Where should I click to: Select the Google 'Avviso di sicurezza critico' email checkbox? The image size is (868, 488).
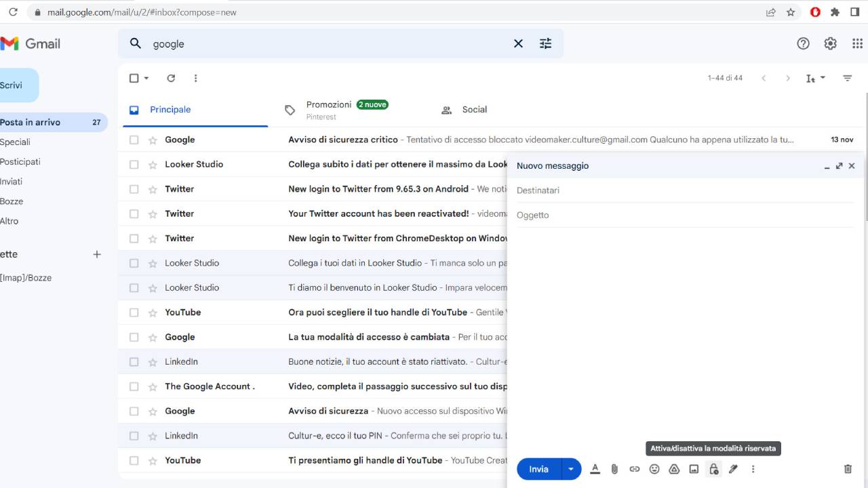[134, 140]
